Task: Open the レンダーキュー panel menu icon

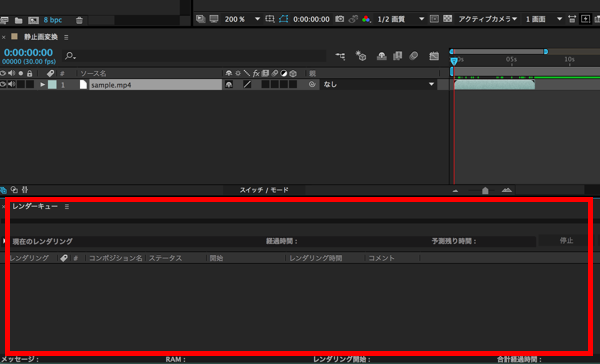Action: point(67,207)
